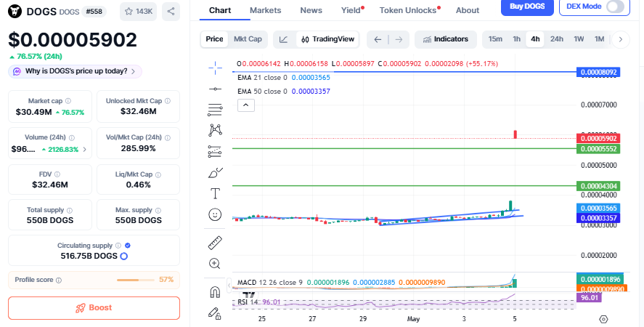Undo last chart action arrow
644x327 pixels.
[x=378, y=39]
